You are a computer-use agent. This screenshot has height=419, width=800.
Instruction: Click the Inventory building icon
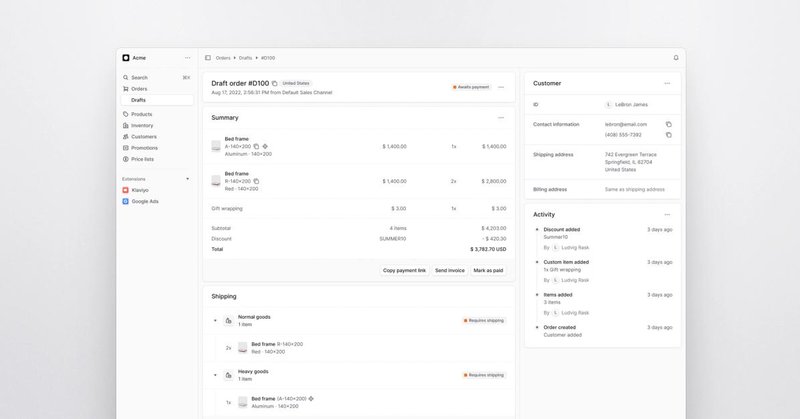pyautogui.click(x=126, y=126)
